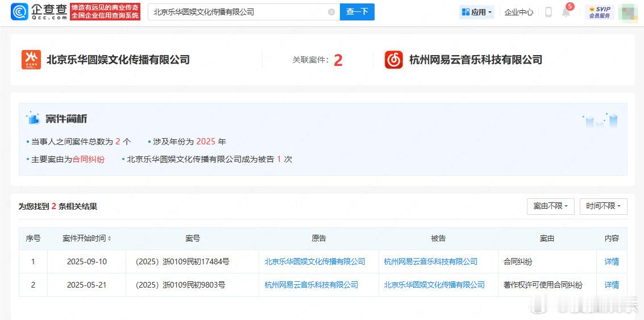This screenshot has width=644, height=320.
Task: Click the 案件简析 section icon
Action: [32, 118]
